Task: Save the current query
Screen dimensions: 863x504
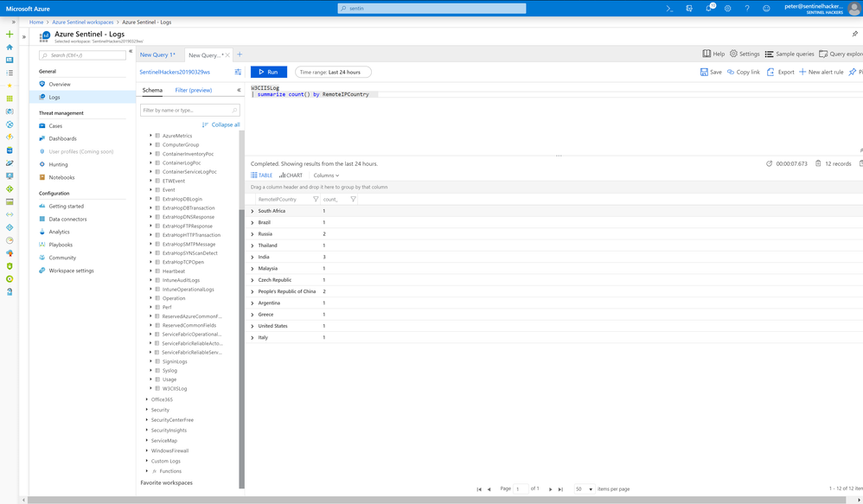Action: [711, 72]
